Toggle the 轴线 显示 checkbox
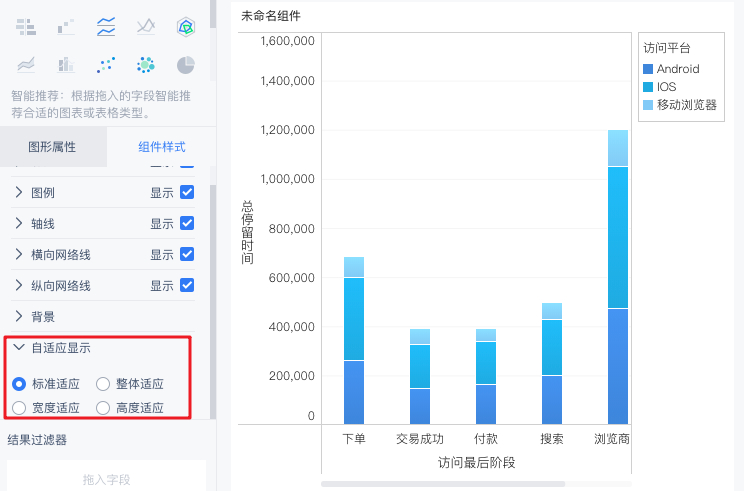 click(x=187, y=223)
